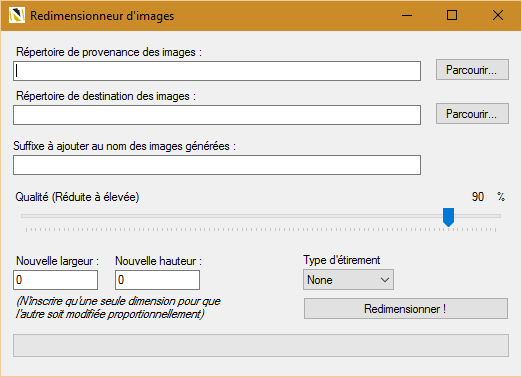Browse for the destination images directory
The width and height of the screenshot is (522, 377).
pos(472,114)
